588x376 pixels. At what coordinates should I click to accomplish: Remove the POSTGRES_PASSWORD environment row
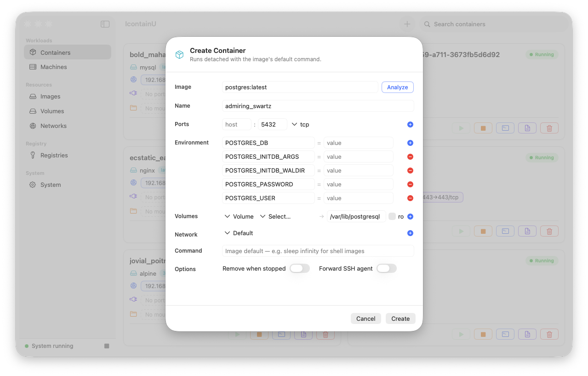point(410,184)
